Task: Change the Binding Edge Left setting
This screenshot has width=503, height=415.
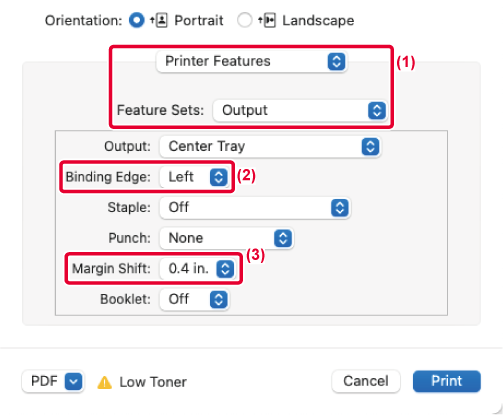Action: 194,177
